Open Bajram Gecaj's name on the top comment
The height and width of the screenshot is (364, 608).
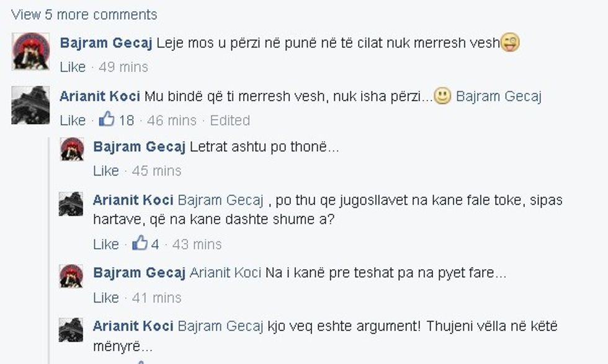click(105, 43)
